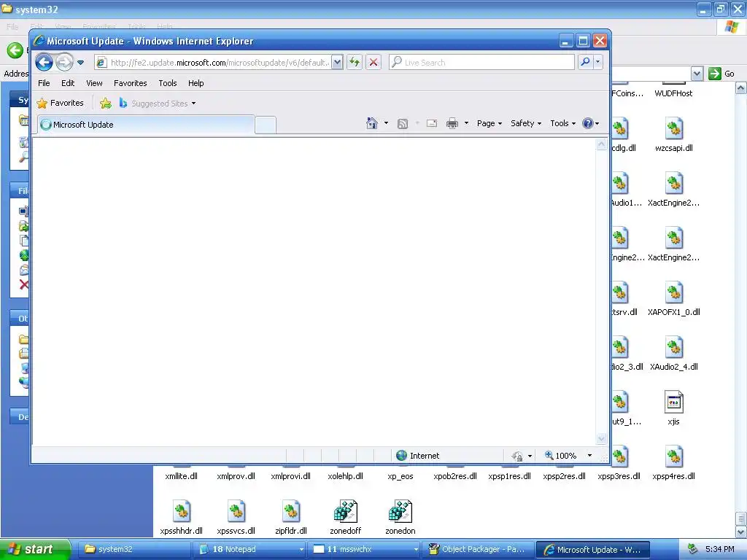The height and width of the screenshot is (560, 747).
Task: Open the search provider dropdown arrow
Action: tap(598, 63)
